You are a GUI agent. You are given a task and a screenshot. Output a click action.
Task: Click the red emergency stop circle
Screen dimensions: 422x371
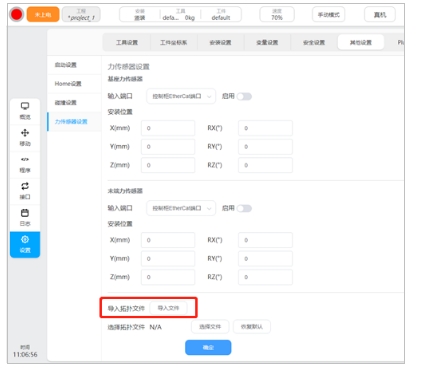tap(17, 15)
